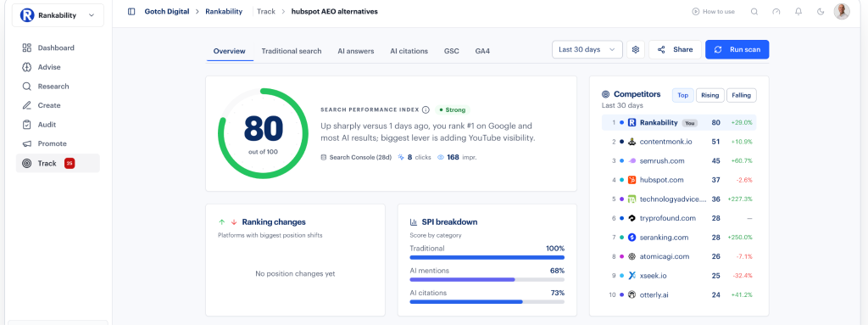Click the Run scan button

[737, 49]
